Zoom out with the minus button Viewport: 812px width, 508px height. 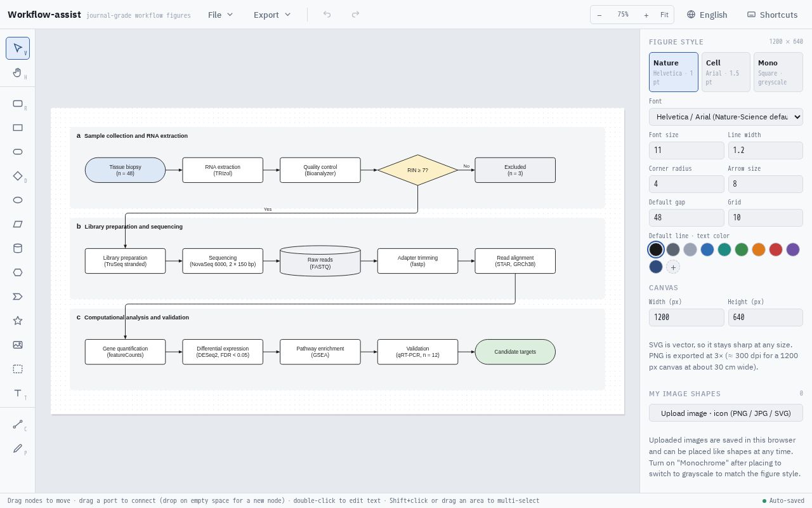click(x=599, y=15)
